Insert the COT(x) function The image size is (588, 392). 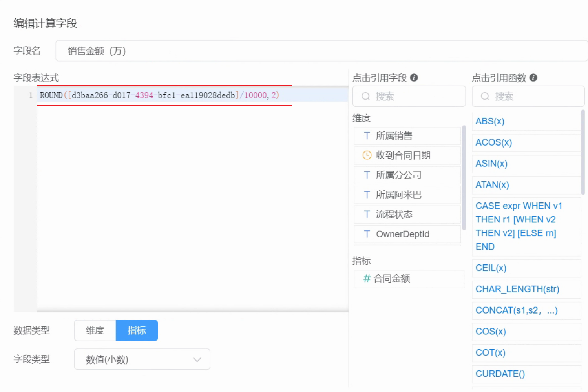point(526,353)
